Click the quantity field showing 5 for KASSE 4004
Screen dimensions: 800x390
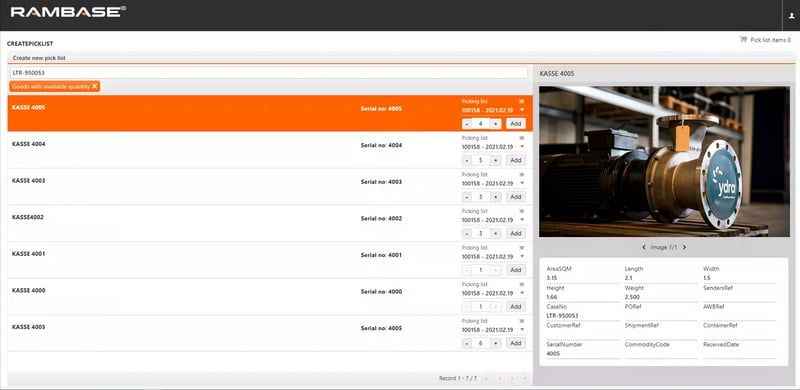(481, 160)
